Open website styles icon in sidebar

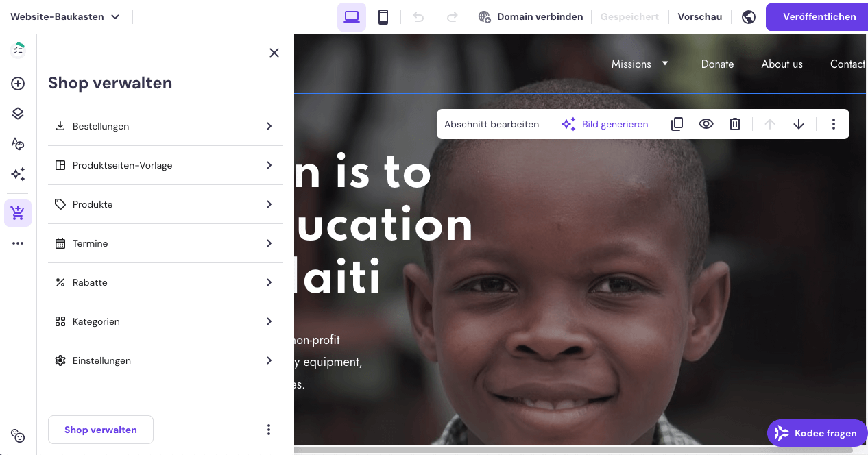(18, 144)
